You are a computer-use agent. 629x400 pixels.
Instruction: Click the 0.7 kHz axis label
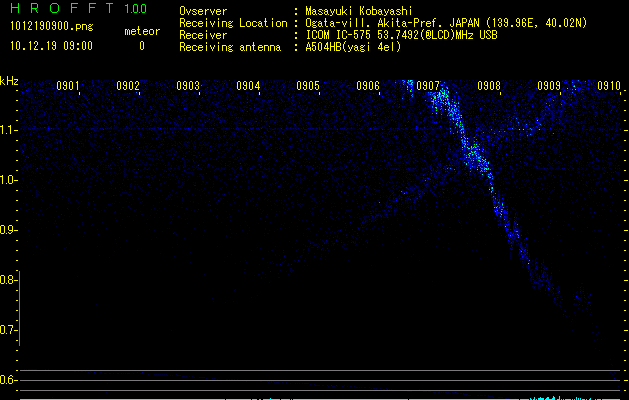(7, 330)
